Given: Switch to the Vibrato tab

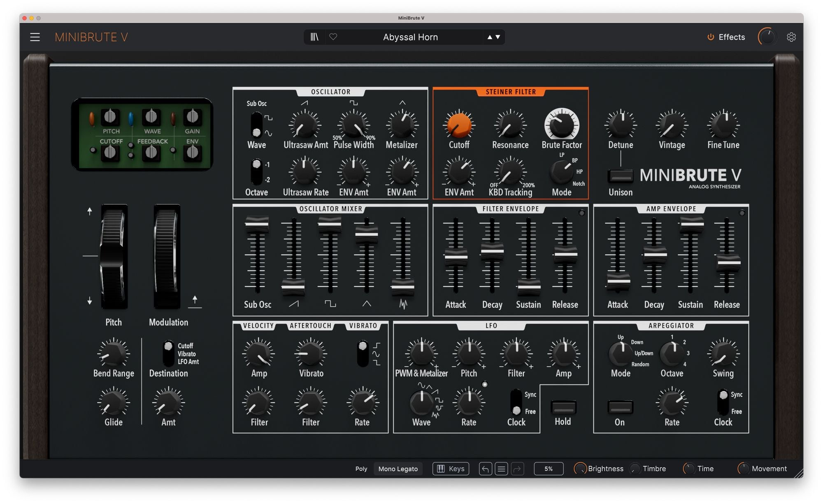Looking at the screenshot, I should point(363,326).
